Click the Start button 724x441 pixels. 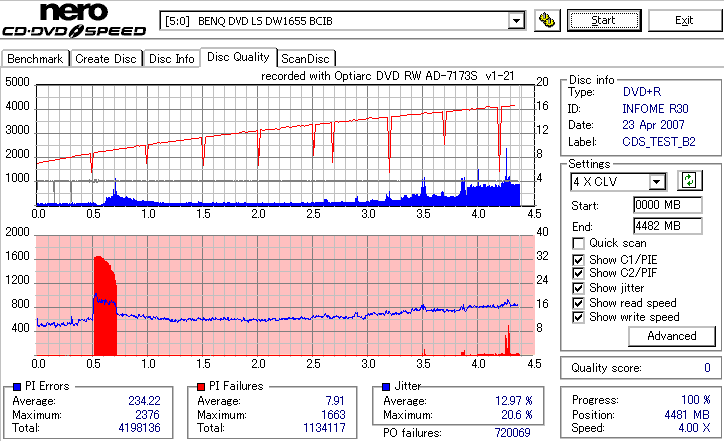click(x=604, y=21)
